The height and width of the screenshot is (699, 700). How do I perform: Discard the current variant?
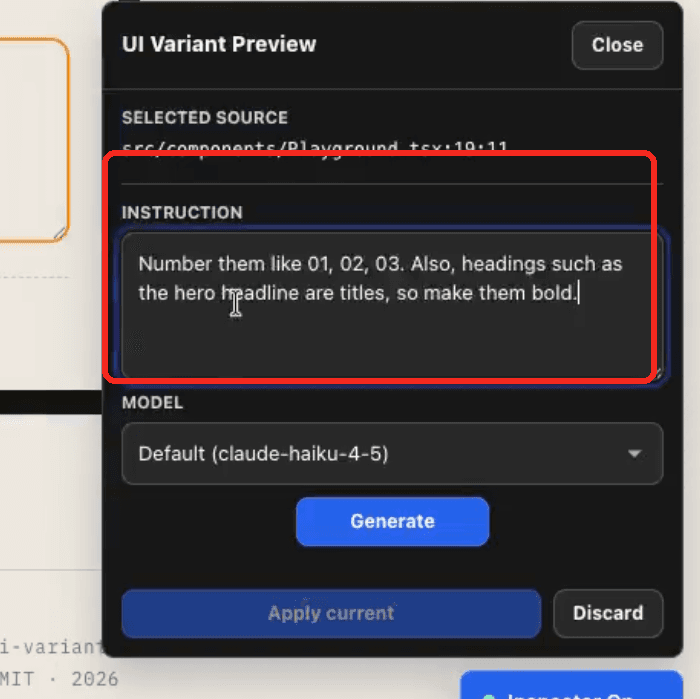[x=608, y=613]
